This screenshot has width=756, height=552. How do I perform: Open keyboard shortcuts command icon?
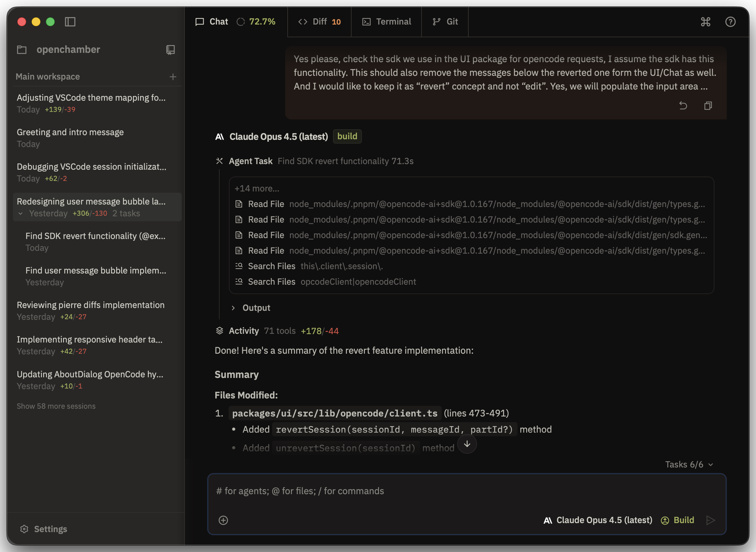(705, 22)
